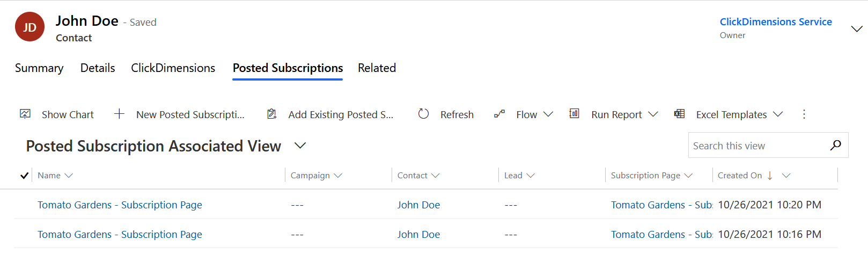Screen dimensions: 868x261
Task: Click the search magnifier icon
Action: pyautogui.click(x=835, y=145)
